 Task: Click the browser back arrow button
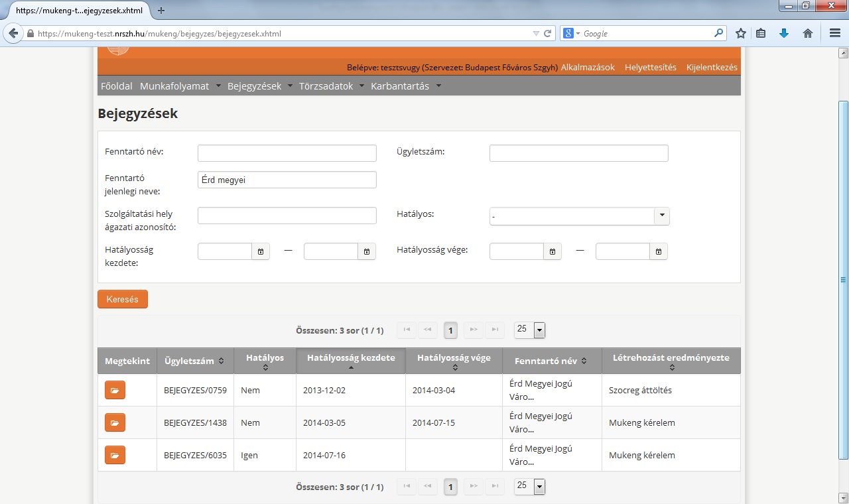[13, 33]
